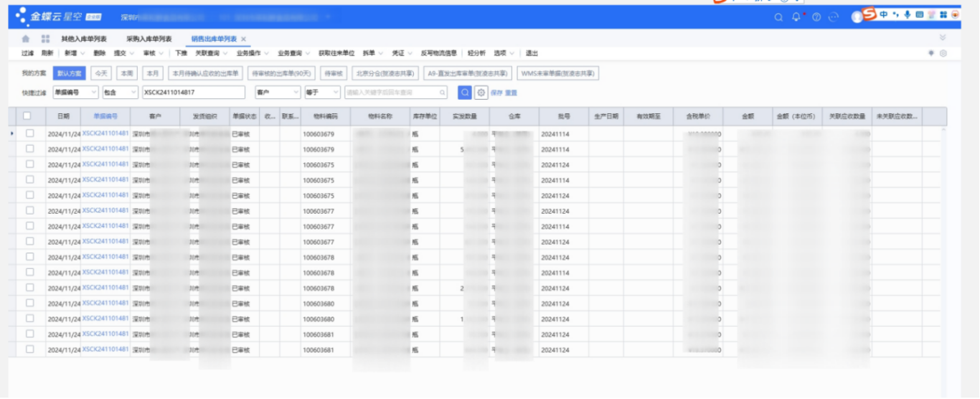Open Sogou toolbox grid icon
This screenshot has height=399, width=980.
(943, 14)
